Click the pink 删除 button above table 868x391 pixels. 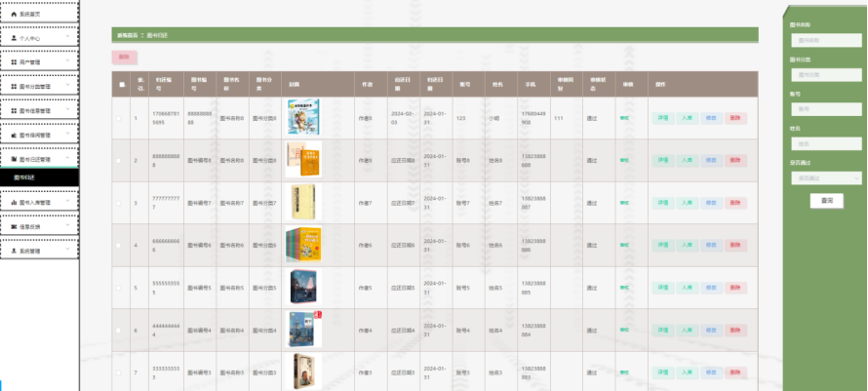tap(124, 58)
